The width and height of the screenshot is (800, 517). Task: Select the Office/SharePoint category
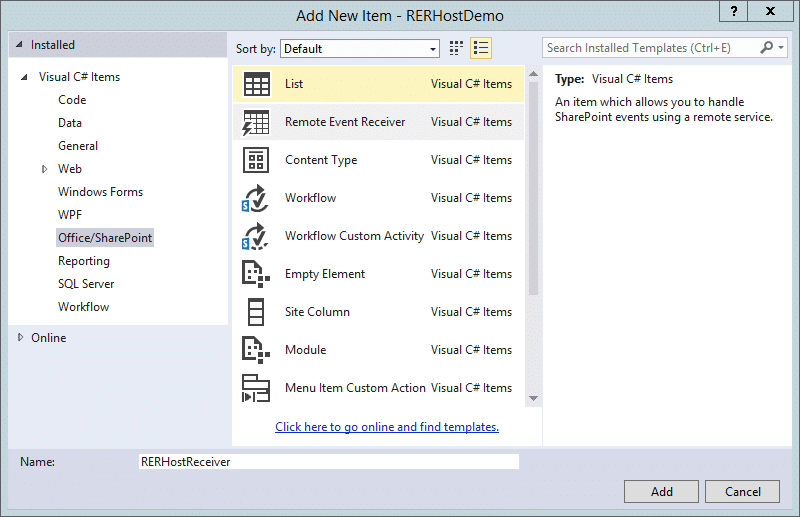(105, 238)
